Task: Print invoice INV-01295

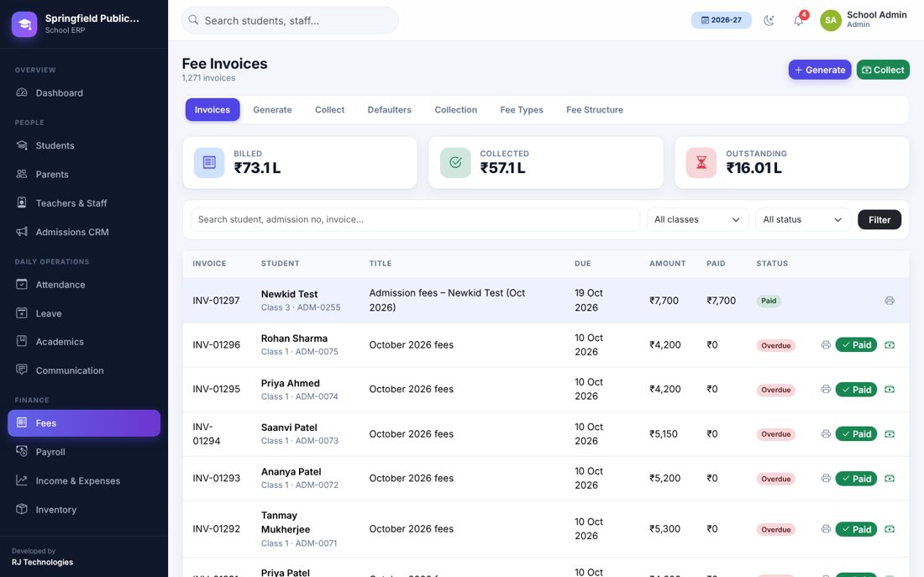Action: coord(826,389)
